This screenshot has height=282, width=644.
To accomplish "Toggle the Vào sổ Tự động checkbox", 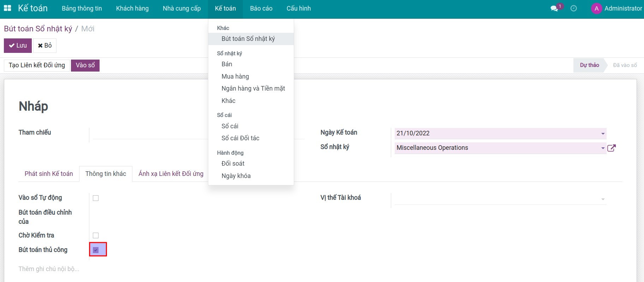I will click(x=96, y=198).
